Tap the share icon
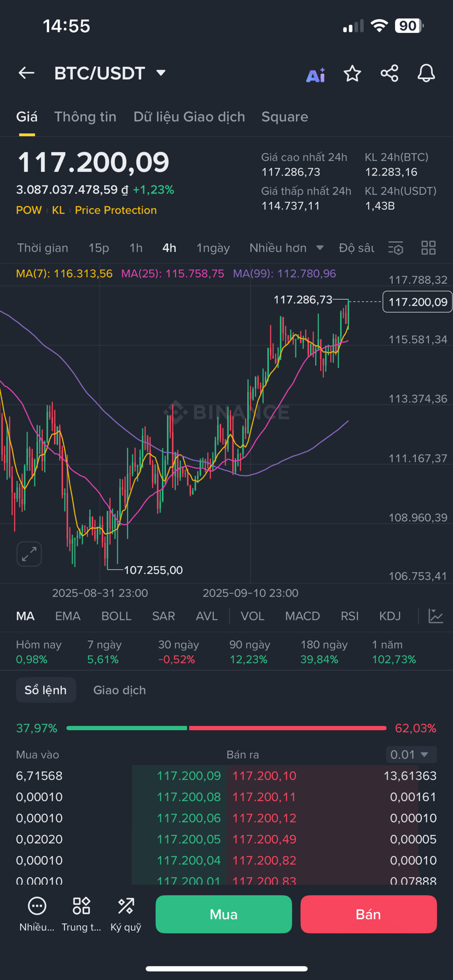This screenshot has width=453, height=980. pos(390,73)
